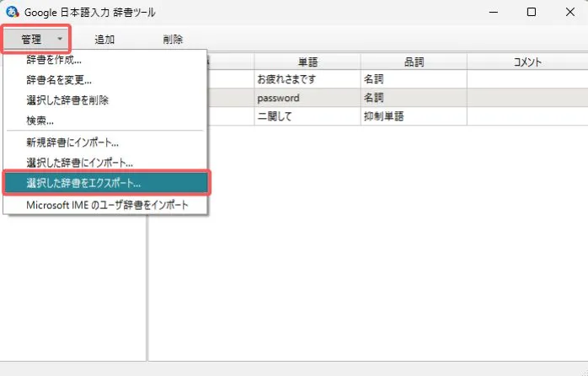Choose Microsoft IME のユーザ辞書をインポート
The image size is (588, 376).
[105, 205]
